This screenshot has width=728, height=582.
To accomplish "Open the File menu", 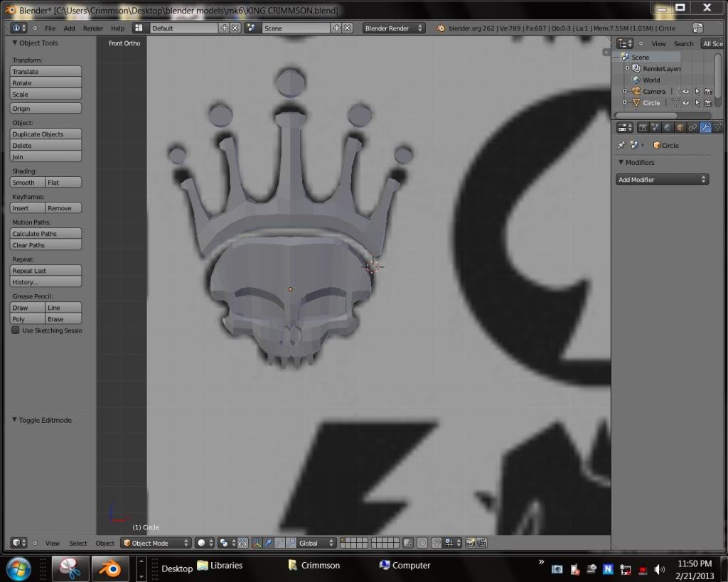I will 50,28.
